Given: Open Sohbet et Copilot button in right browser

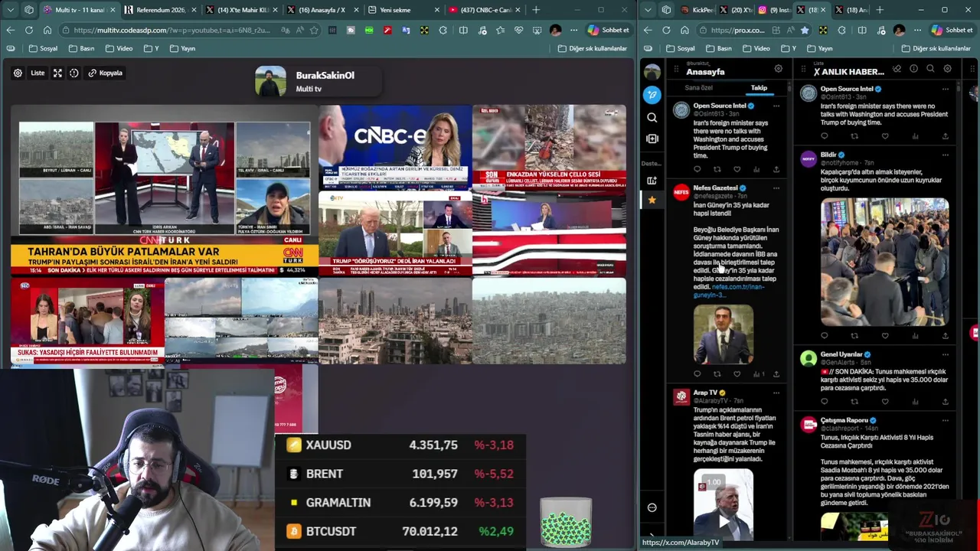Looking at the screenshot, I should (952, 30).
